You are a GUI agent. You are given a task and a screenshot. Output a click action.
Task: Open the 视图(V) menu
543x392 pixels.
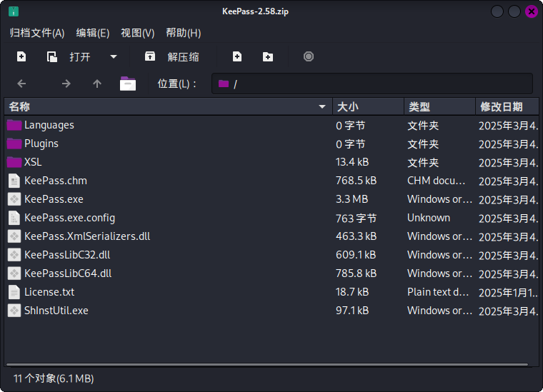click(137, 33)
